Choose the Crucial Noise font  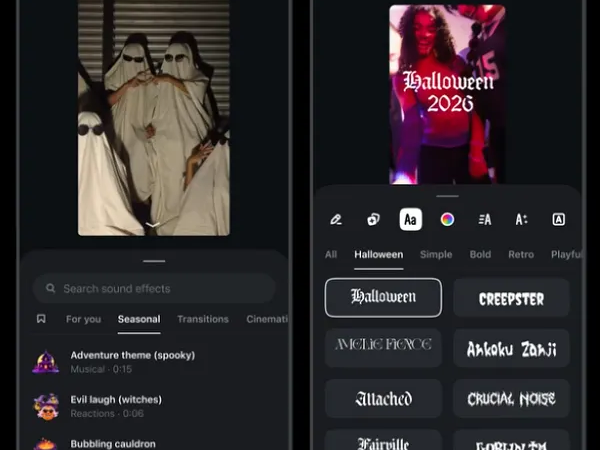pos(511,398)
